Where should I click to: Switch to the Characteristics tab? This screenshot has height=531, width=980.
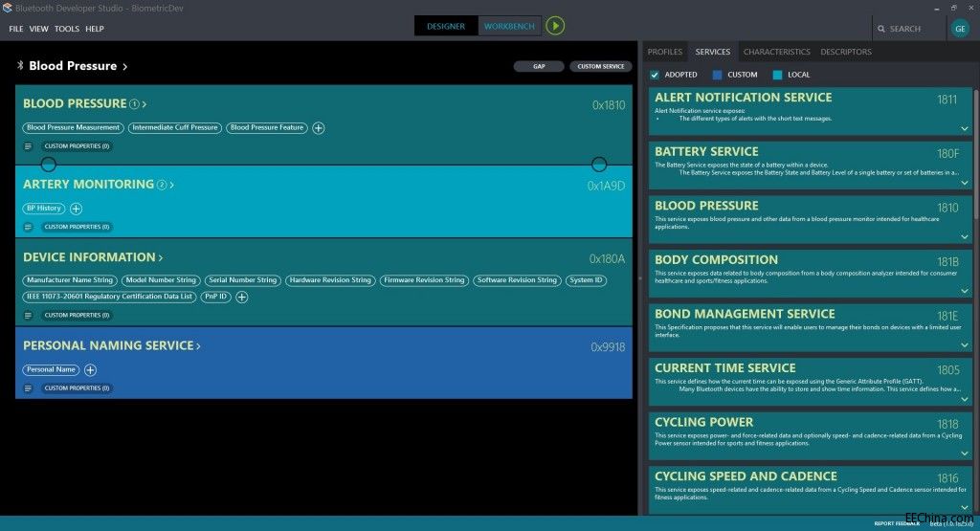(776, 52)
